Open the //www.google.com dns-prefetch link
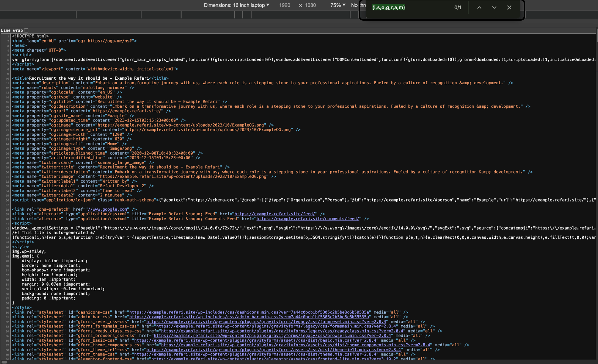Viewport: 598px width, 364px height. (107, 209)
